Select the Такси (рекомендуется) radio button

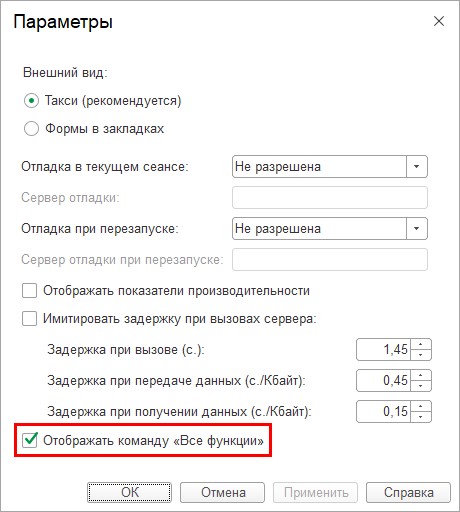click(x=31, y=101)
